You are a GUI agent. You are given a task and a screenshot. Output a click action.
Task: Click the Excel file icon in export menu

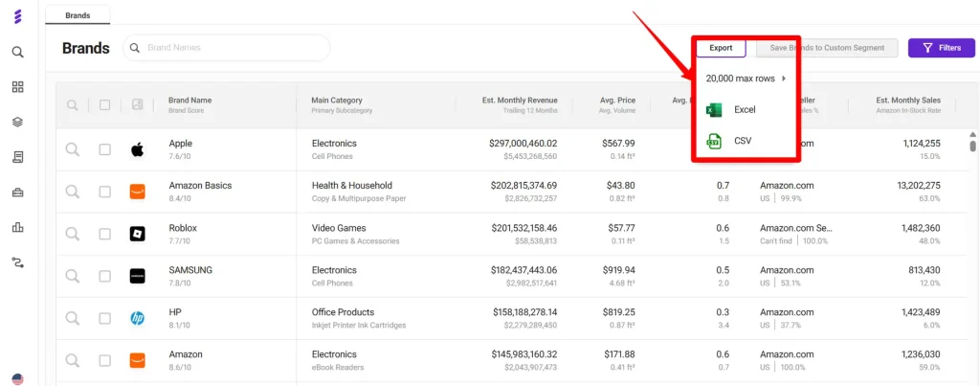pos(714,110)
